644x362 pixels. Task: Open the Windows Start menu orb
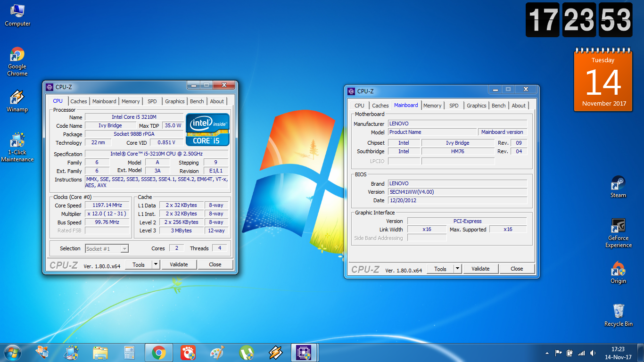point(13,353)
